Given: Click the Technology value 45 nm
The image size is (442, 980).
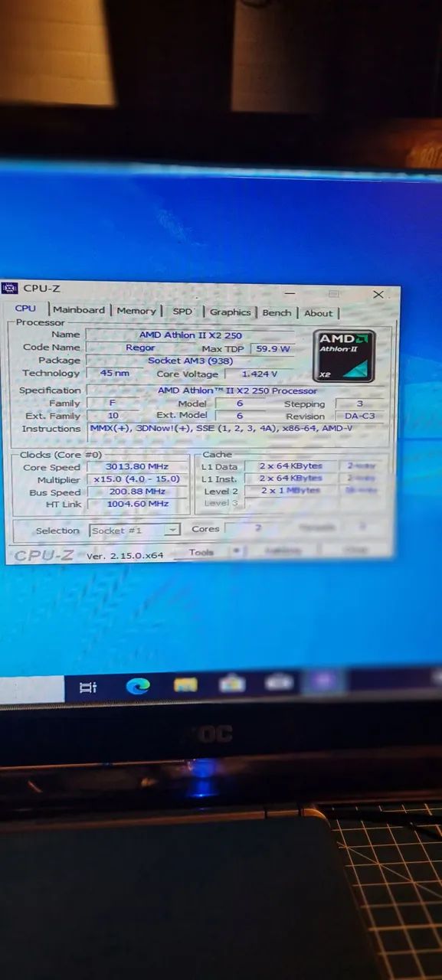Looking at the screenshot, I should click(x=115, y=374).
